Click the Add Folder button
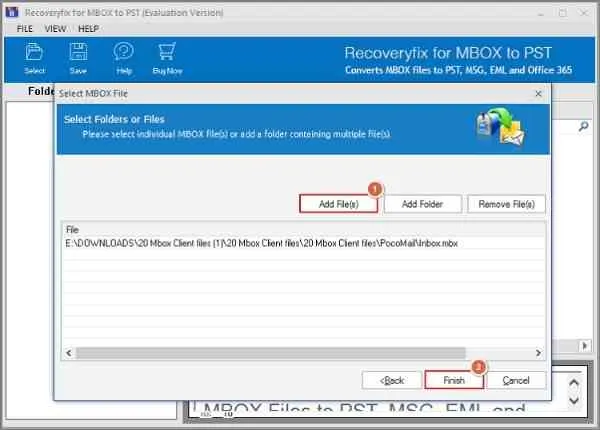The image size is (600, 430). pyautogui.click(x=422, y=204)
